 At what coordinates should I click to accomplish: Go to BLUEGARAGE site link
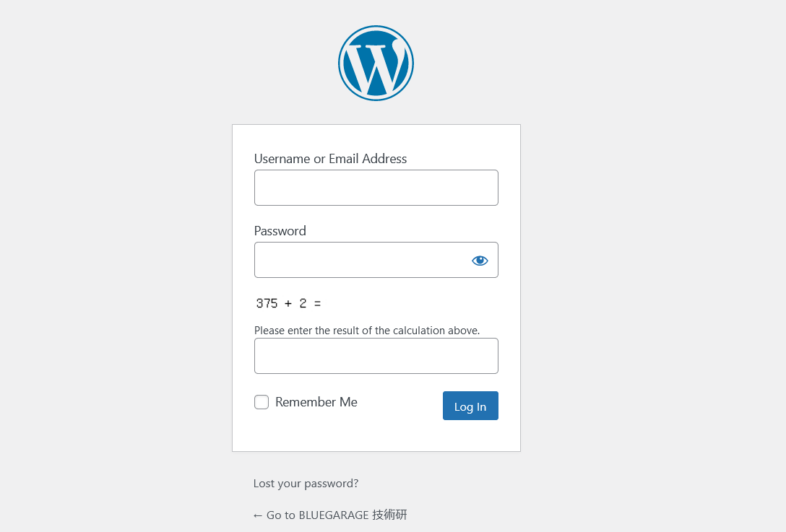point(330,515)
